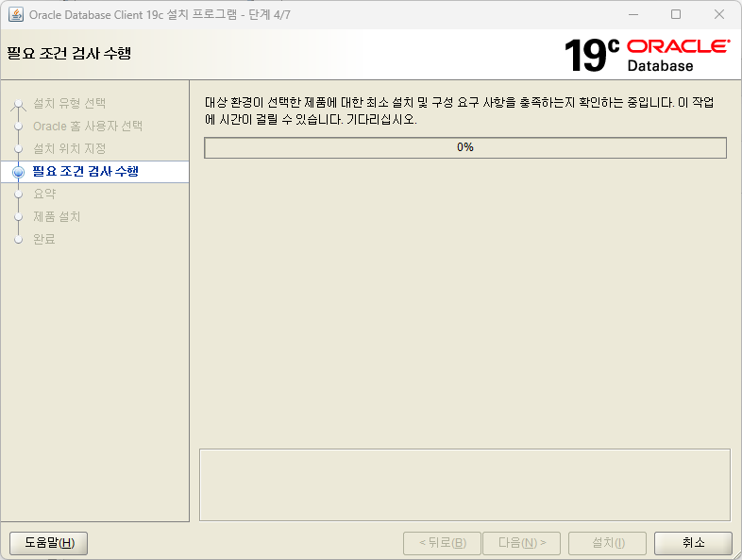Image resolution: width=742 pixels, height=560 pixels.
Task: Click the 기다리십시오 status message text
Action: click(x=381, y=119)
